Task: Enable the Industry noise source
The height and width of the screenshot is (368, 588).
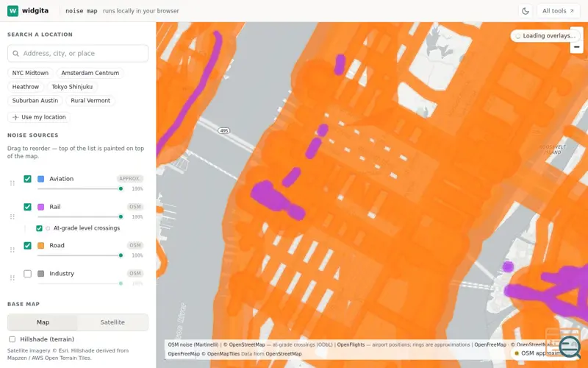Action: pos(27,274)
